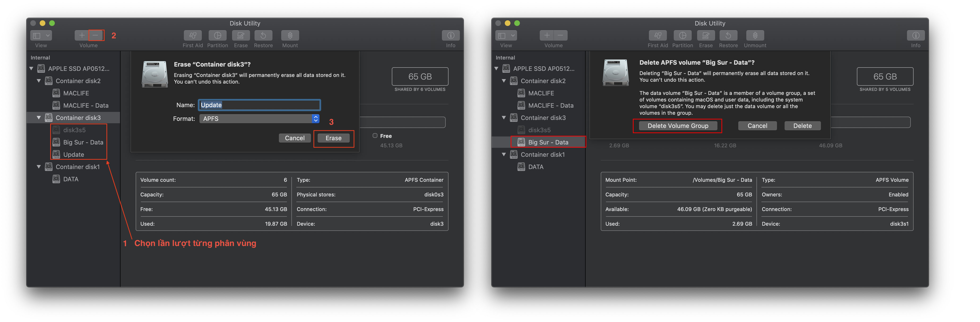This screenshot has width=980, height=322.
Task: Run First Aid from the toolbar
Action: (x=193, y=35)
